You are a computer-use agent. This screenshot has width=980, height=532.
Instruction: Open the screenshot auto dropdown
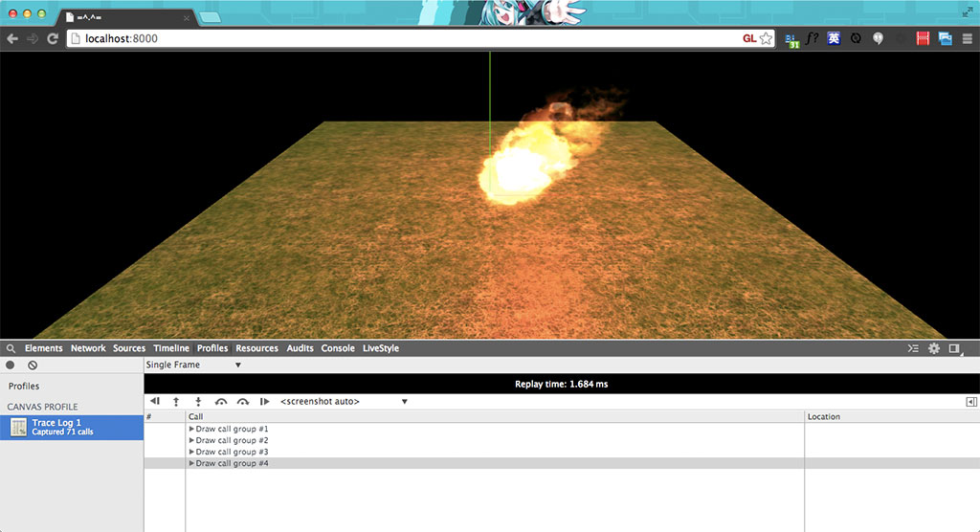344,402
